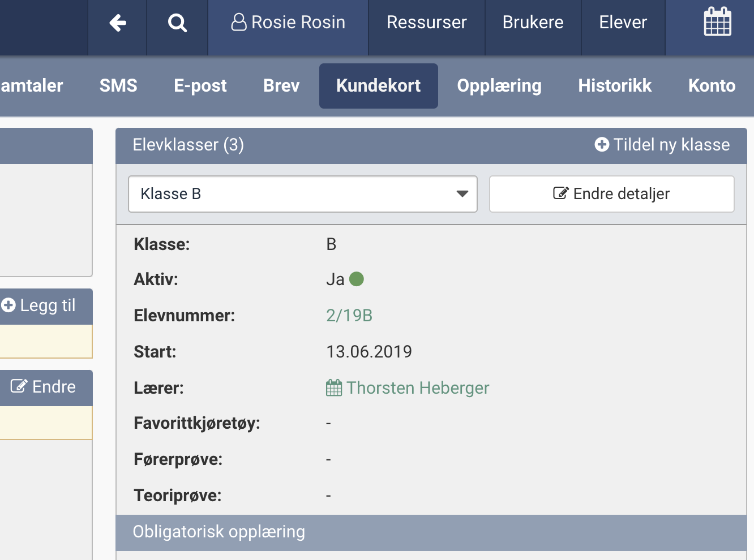This screenshot has height=560, width=754.
Task: Click the Teoriprøve label
Action: [x=178, y=496]
